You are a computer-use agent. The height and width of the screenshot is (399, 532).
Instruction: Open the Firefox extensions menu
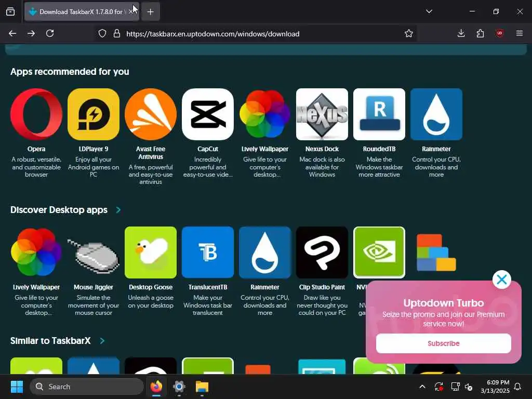coord(480,34)
